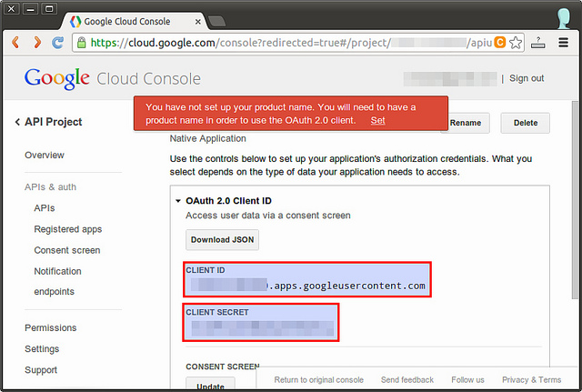The width and height of the screenshot is (582, 392).
Task: Open Send feedback in the footer
Action: tap(407, 379)
